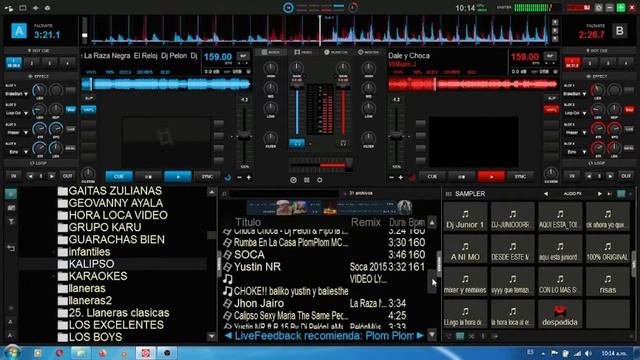Trigger 100% ORIGINAL sample pad

click(608, 249)
